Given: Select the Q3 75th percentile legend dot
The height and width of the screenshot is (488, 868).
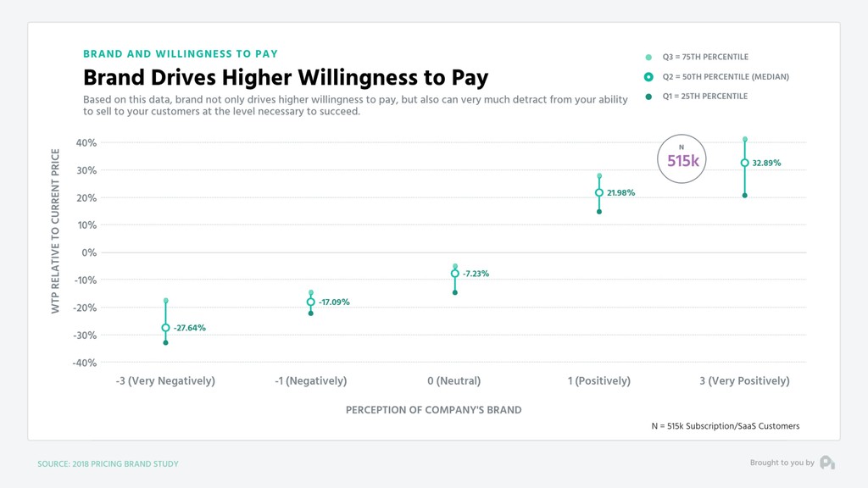Looking at the screenshot, I should click(648, 57).
